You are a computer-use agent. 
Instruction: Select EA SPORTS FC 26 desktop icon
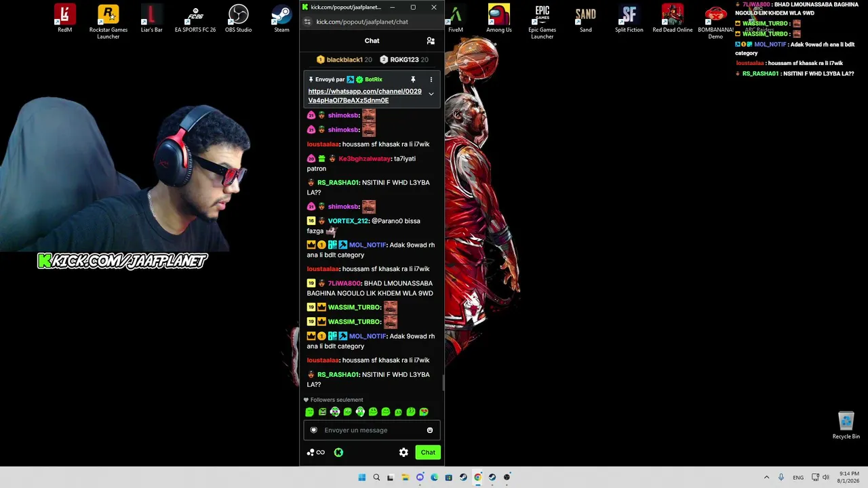click(195, 19)
